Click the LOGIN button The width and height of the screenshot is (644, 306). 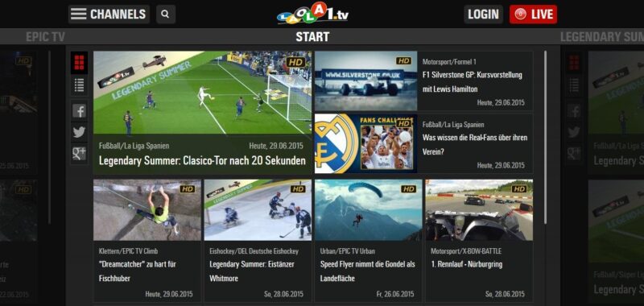coord(484,14)
